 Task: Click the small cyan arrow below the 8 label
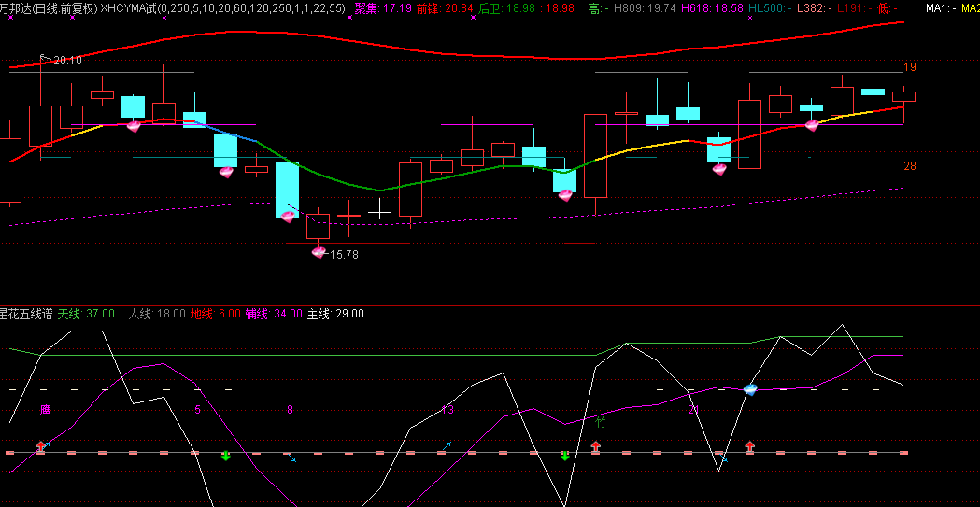291,458
